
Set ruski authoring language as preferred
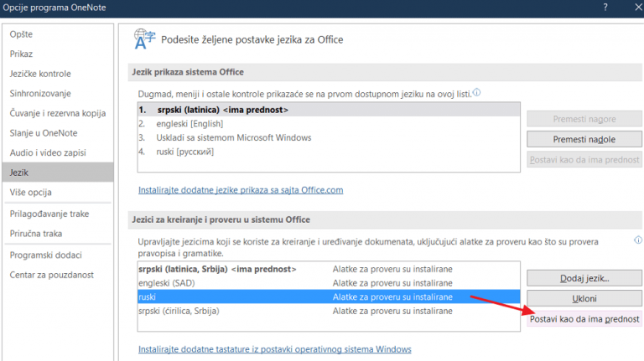(x=584, y=319)
